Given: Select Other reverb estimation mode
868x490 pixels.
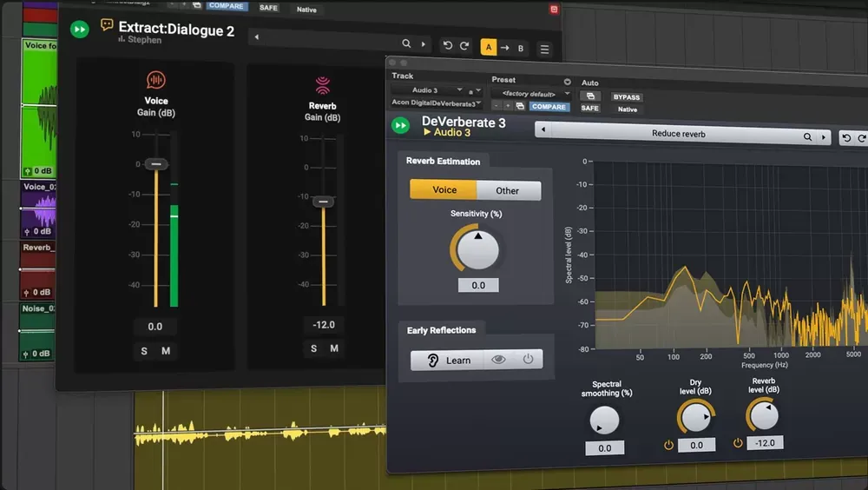Looking at the screenshot, I should click(x=508, y=190).
